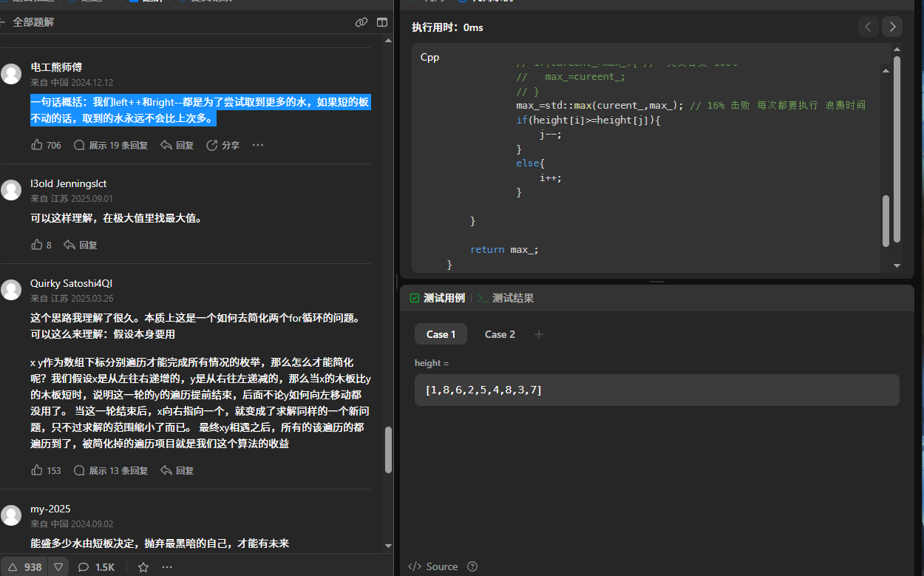Open more options in bottom bar

168,567
